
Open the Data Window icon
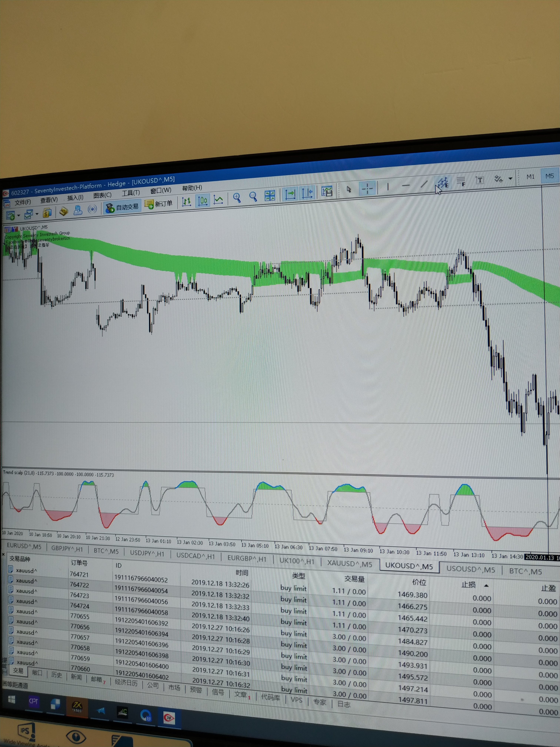[64, 211]
